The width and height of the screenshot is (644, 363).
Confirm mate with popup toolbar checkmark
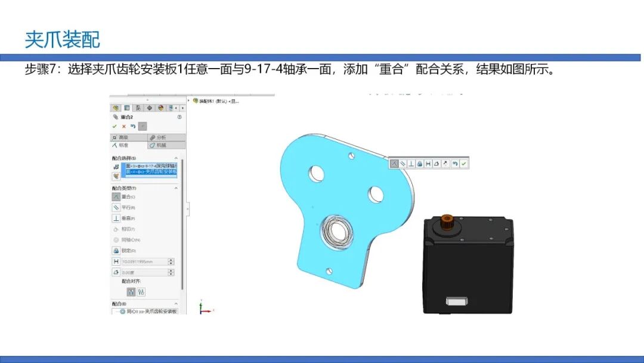click(x=464, y=164)
